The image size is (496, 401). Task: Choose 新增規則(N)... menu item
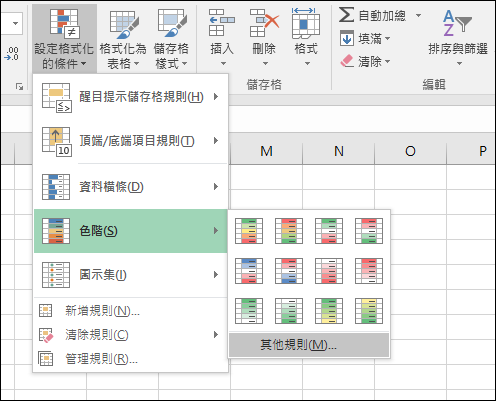(131, 311)
